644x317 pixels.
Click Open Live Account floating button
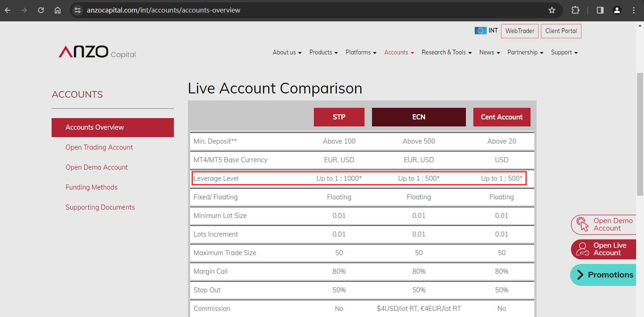point(603,249)
